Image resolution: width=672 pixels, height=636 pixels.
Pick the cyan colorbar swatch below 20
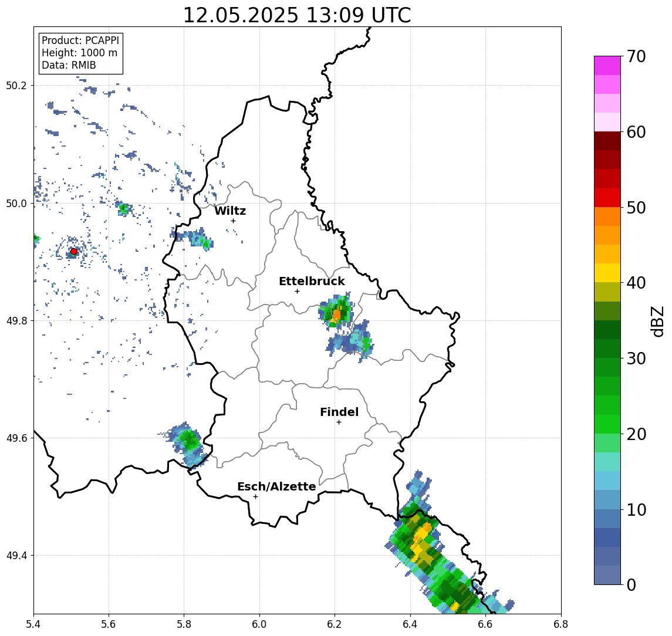pyautogui.click(x=607, y=462)
